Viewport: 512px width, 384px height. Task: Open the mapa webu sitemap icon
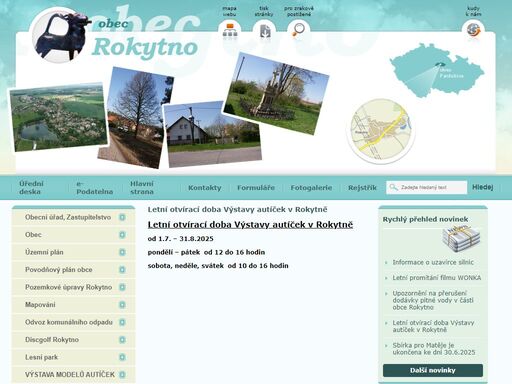[x=230, y=31]
